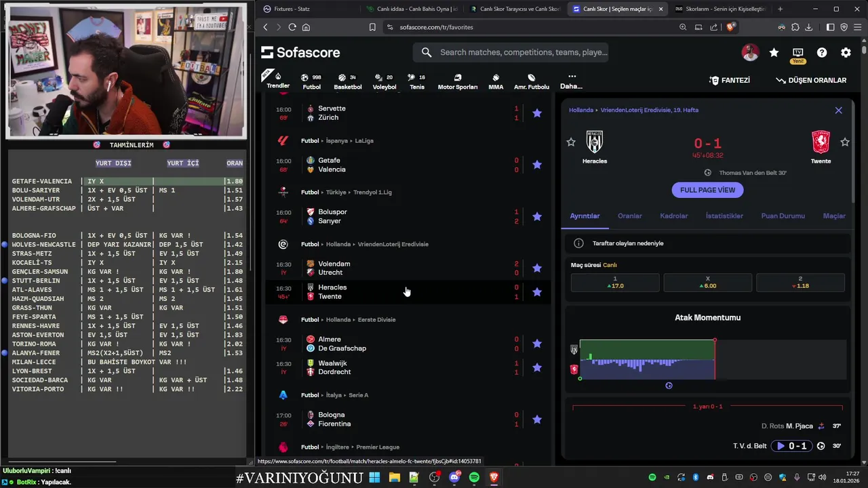The height and width of the screenshot is (488, 868).
Task: Close the Heracles-Twente detail panel
Action: point(839,110)
